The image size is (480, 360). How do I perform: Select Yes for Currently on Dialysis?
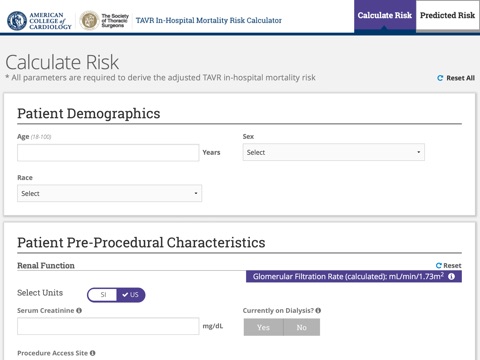point(263,327)
